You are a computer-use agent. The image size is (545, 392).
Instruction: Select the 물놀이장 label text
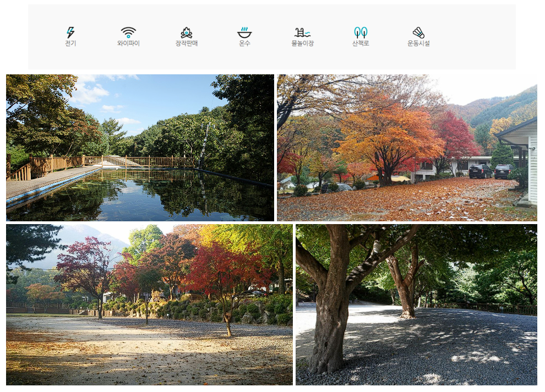tap(302, 43)
